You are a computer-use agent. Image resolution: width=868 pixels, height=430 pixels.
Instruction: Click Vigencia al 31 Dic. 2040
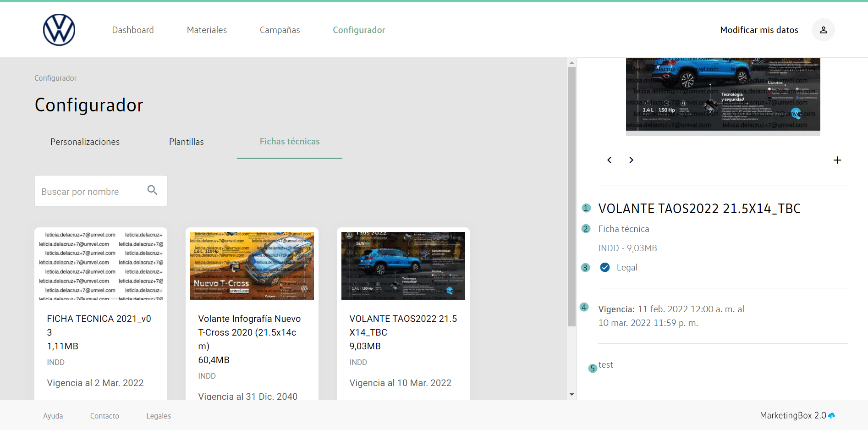[x=247, y=396]
